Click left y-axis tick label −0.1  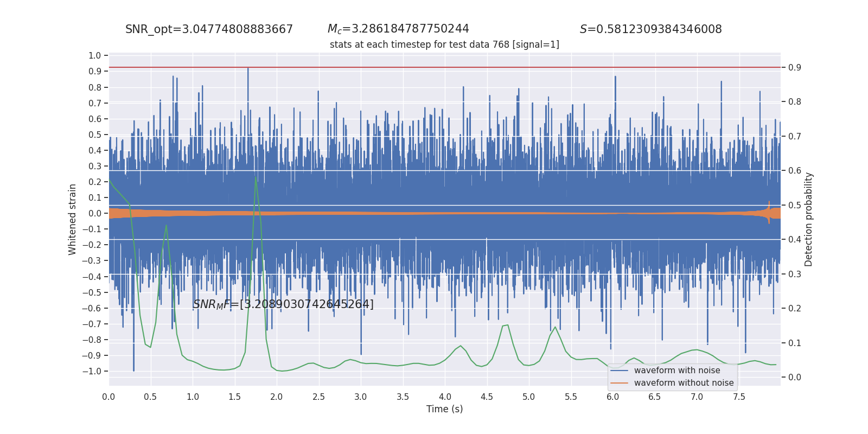(x=92, y=229)
